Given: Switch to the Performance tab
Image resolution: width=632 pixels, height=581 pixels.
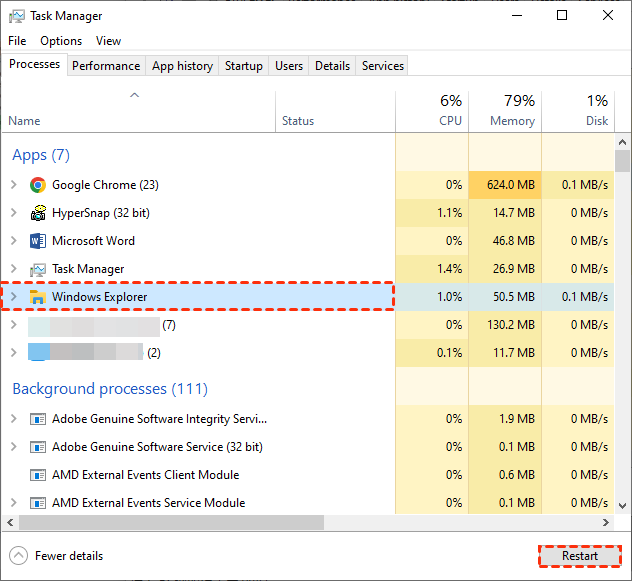Looking at the screenshot, I should pos(106,66).
